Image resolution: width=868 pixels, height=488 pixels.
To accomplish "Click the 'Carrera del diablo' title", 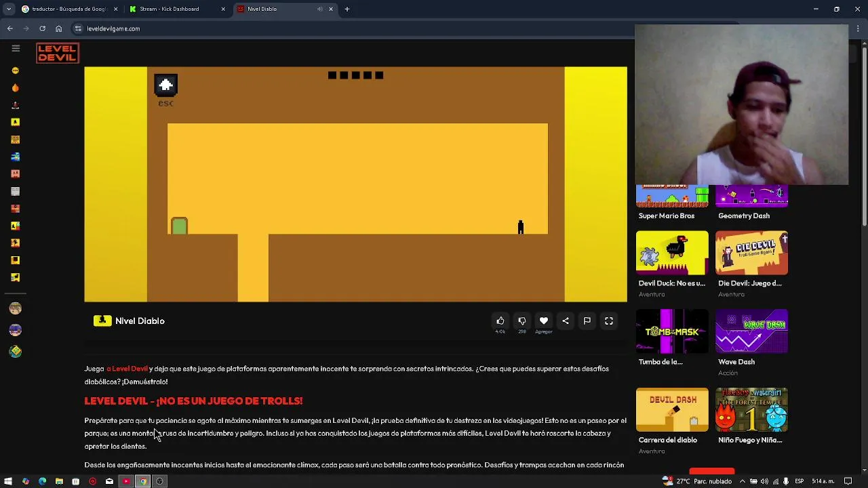I will point(667,440).
